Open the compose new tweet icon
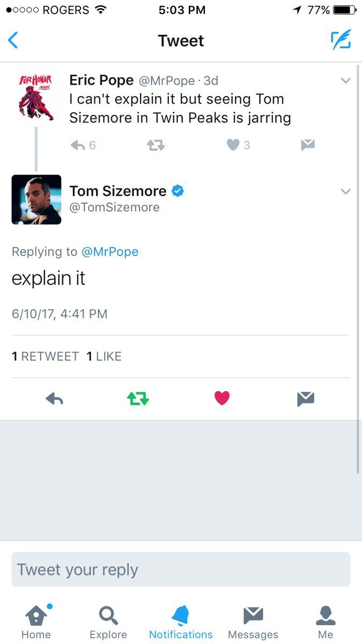 pyautogui.click(x=341, y=40)
